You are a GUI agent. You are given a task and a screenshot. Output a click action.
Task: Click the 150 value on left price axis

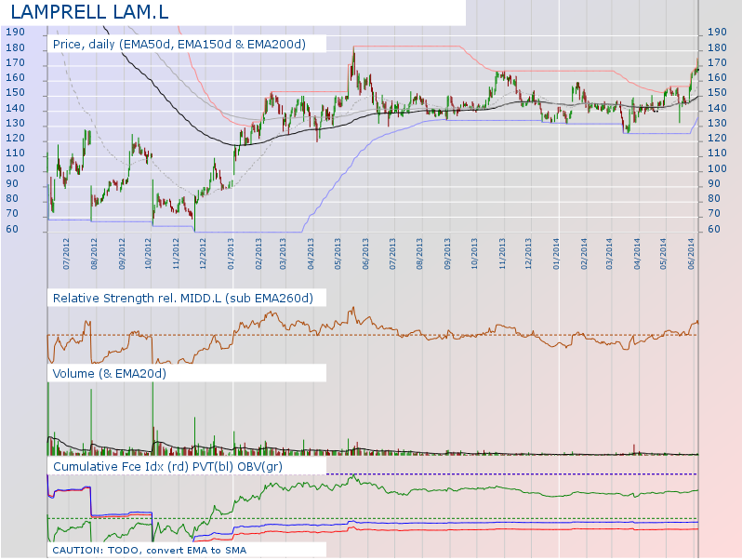[15, 93]
